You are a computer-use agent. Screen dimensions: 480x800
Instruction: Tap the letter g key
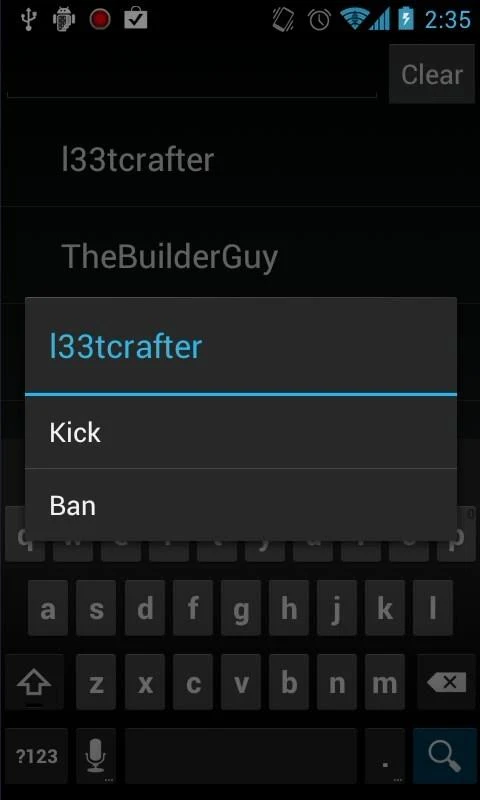click(241, 608)
